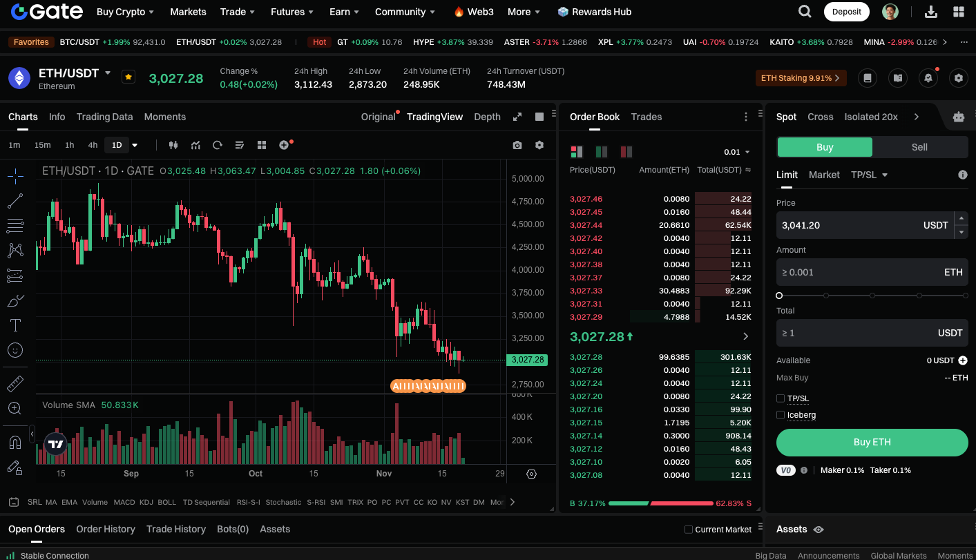Open the Earn dropdown menu
976x560 pixels.
[x=344, y=12]
